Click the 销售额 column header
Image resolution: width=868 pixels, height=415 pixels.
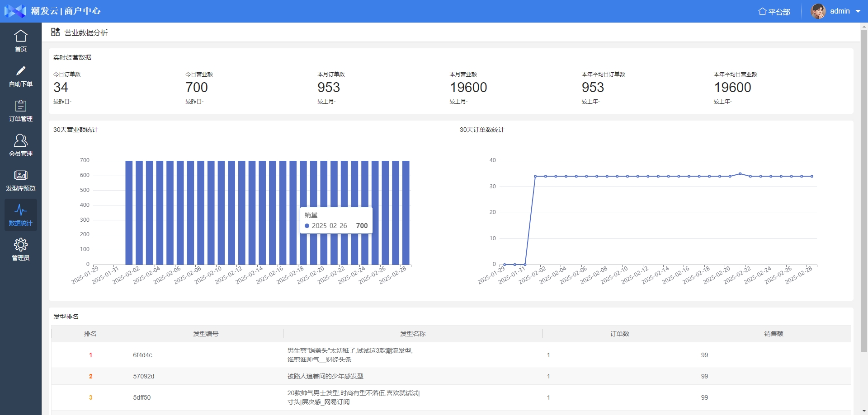click(774, 334)
